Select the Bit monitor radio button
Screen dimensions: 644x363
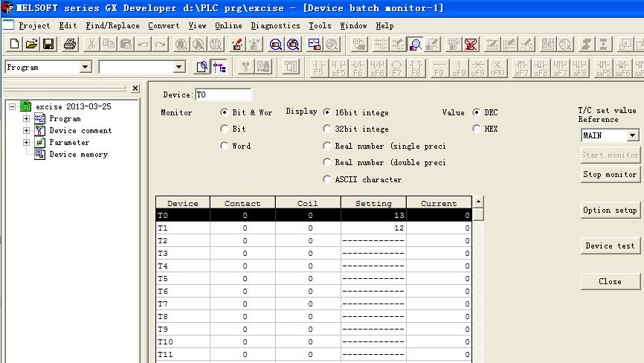pos(225,129)
